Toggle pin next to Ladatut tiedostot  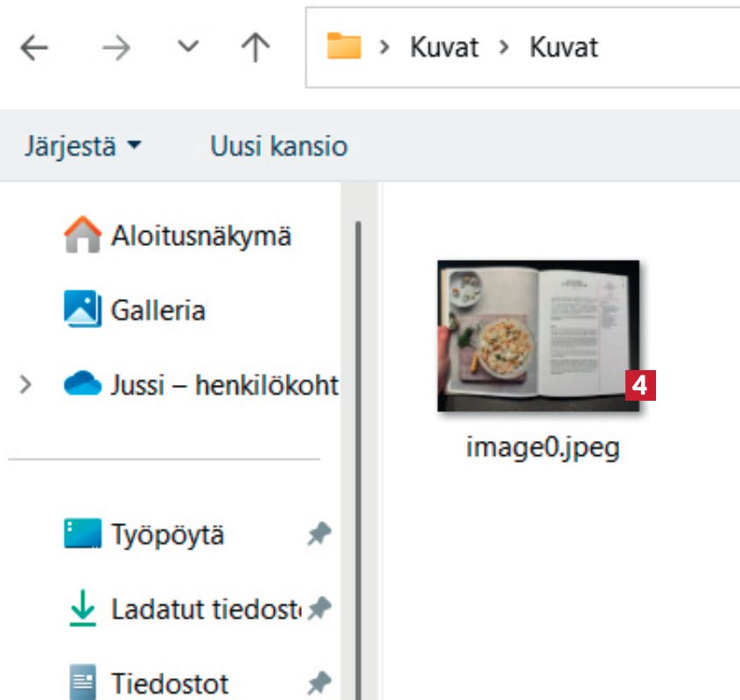coord(318,608)
